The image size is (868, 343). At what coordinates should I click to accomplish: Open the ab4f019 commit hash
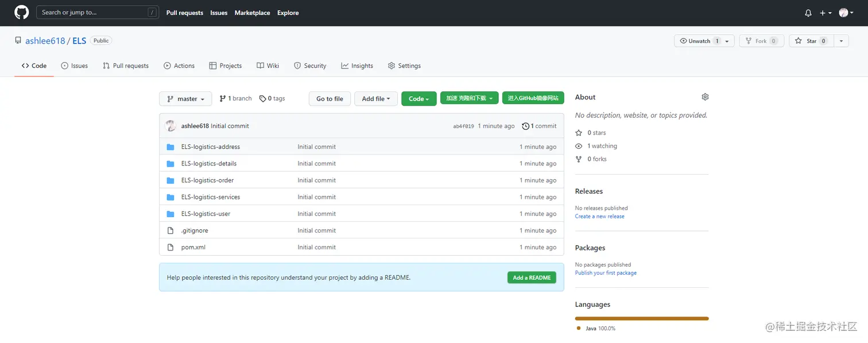pyautogui.click(x=463, y=126)
